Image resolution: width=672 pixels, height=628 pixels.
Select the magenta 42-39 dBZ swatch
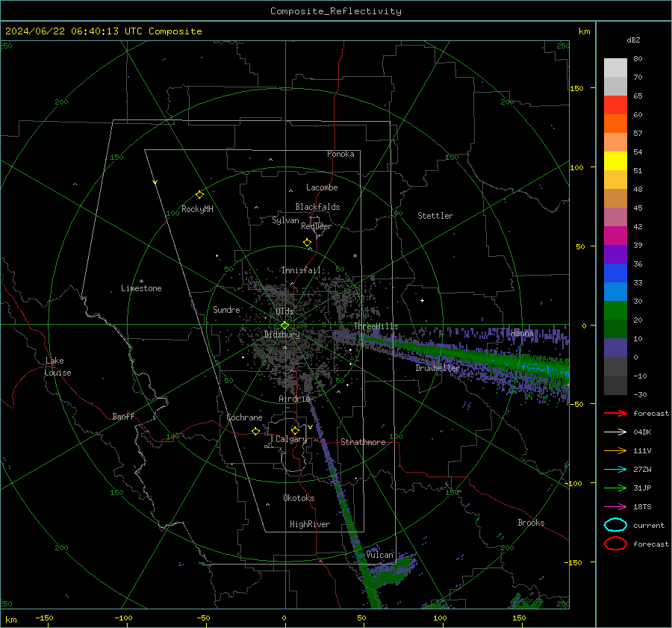tap(615, 236)
